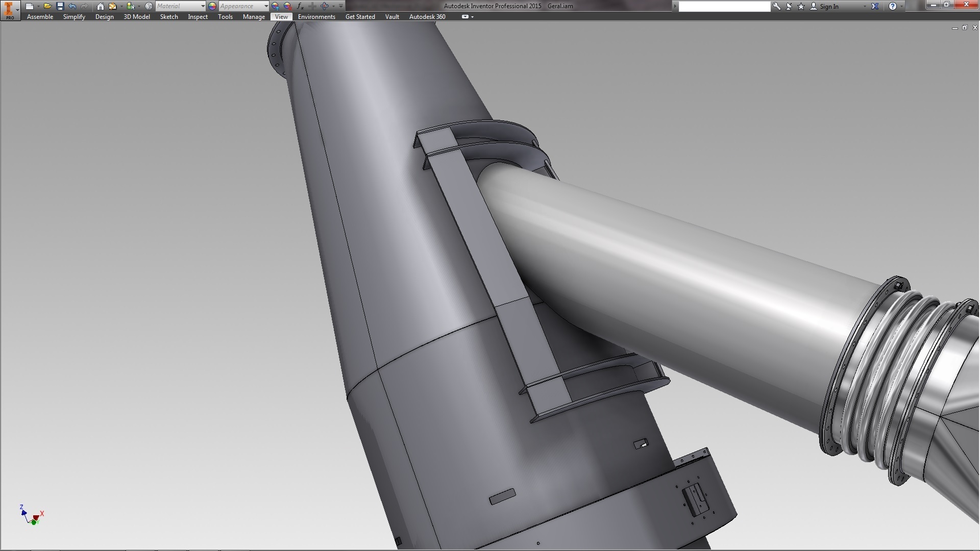Click the Sign In button
Image resolution: width=980 pixels, height=551 pixels.
(x=828, y=7)
